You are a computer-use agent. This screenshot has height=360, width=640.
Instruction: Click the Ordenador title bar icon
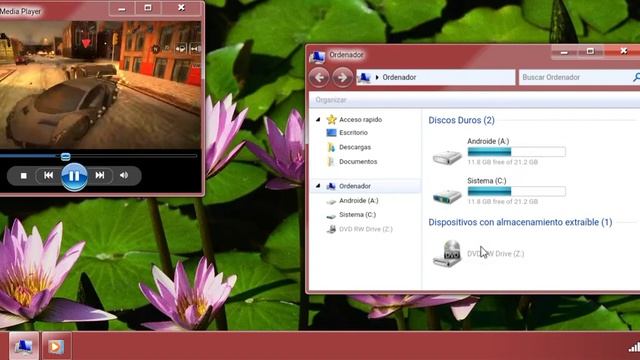[x=317, y=57]
